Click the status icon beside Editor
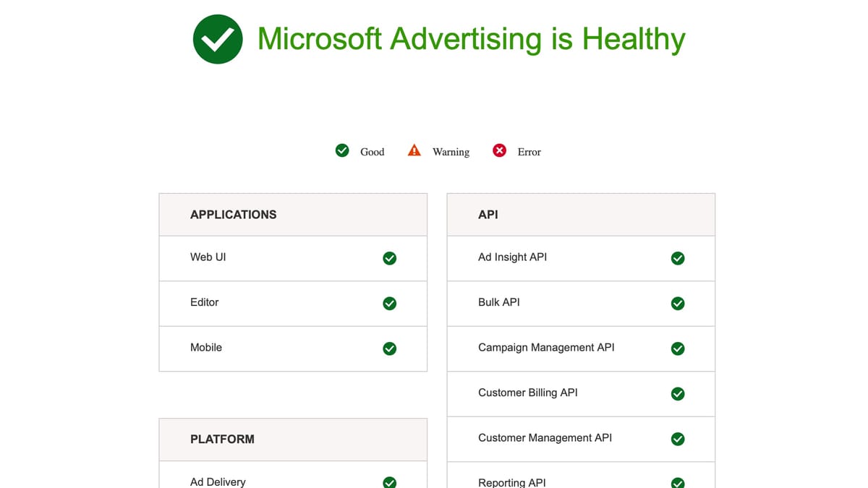Viewport: 868px width, 488px height. point(389,304)
